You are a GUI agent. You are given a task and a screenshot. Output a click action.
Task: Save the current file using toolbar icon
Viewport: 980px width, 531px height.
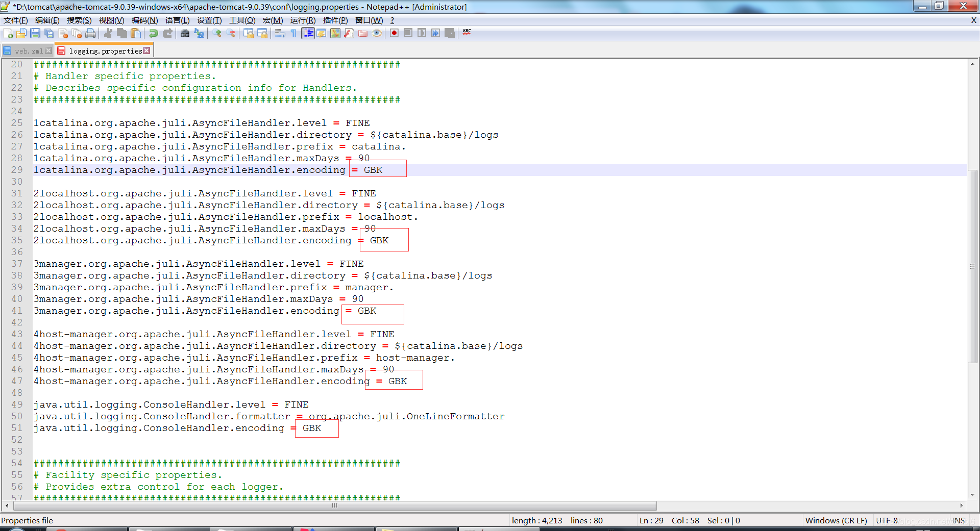[x=35, y=34]
